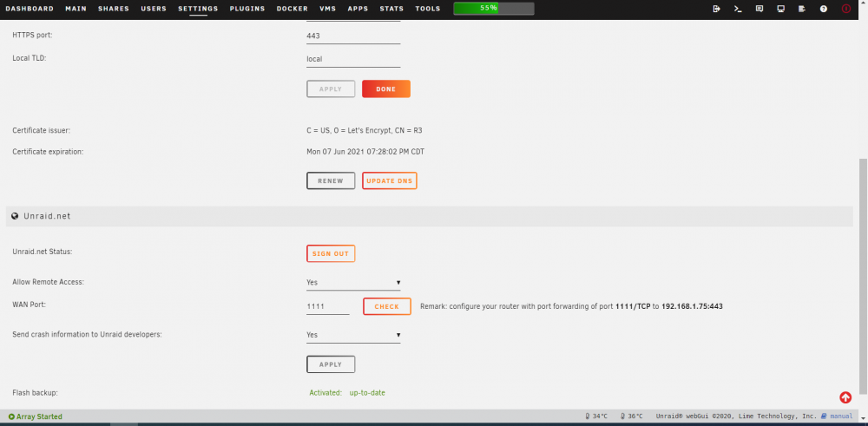Click the WAN Port input field

[x=328, y=306]
